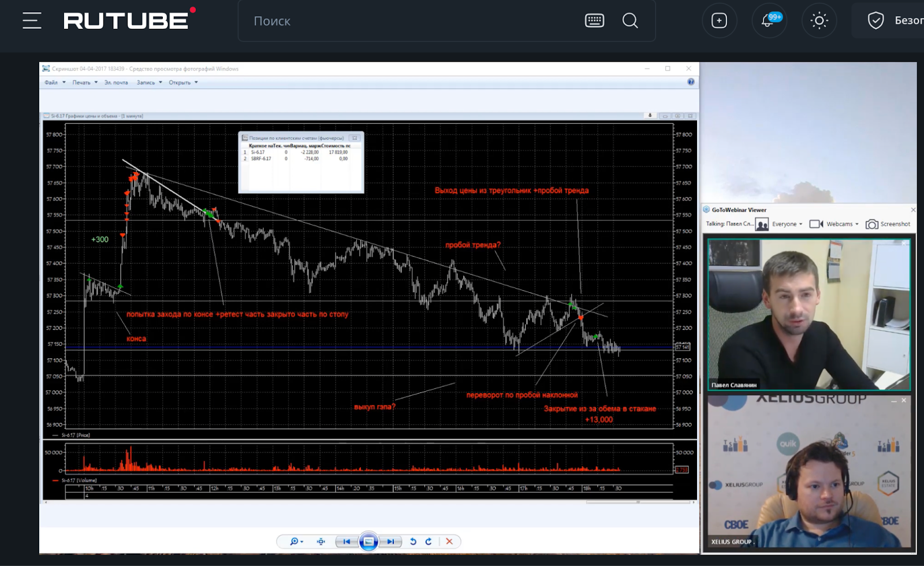Rotate the image clockwise
Image resolution: width=924 pixels, height=566 pixels.
pos(429,541)
